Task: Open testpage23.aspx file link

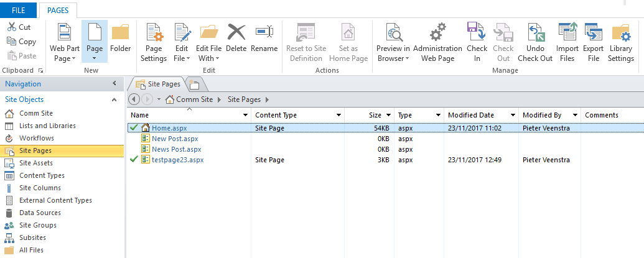Action: [x=178, y=160]
